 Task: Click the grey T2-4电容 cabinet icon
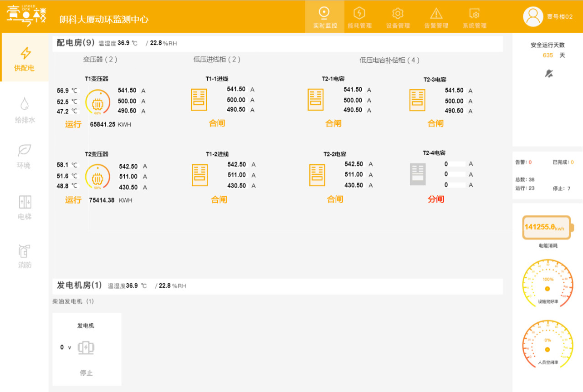point(418,174)
